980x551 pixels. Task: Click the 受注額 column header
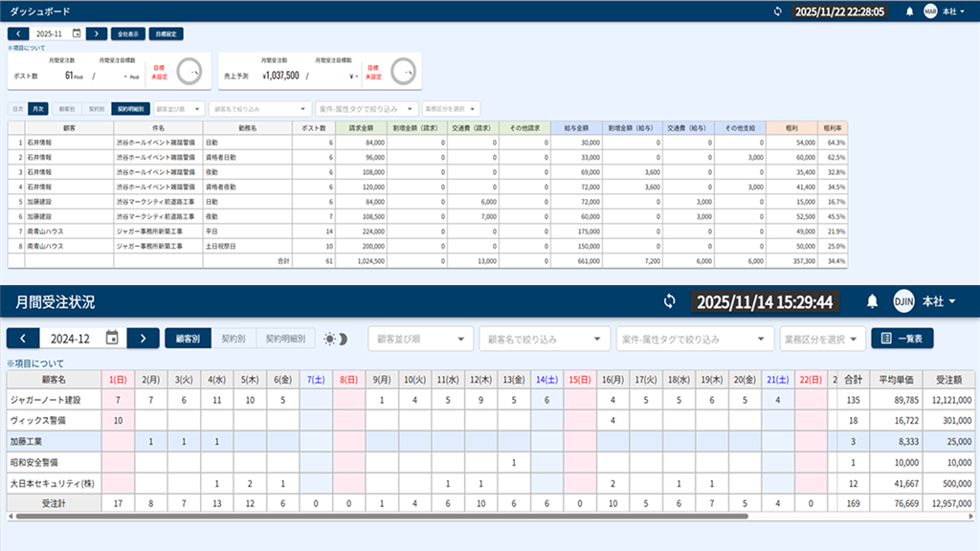[948, 379]
